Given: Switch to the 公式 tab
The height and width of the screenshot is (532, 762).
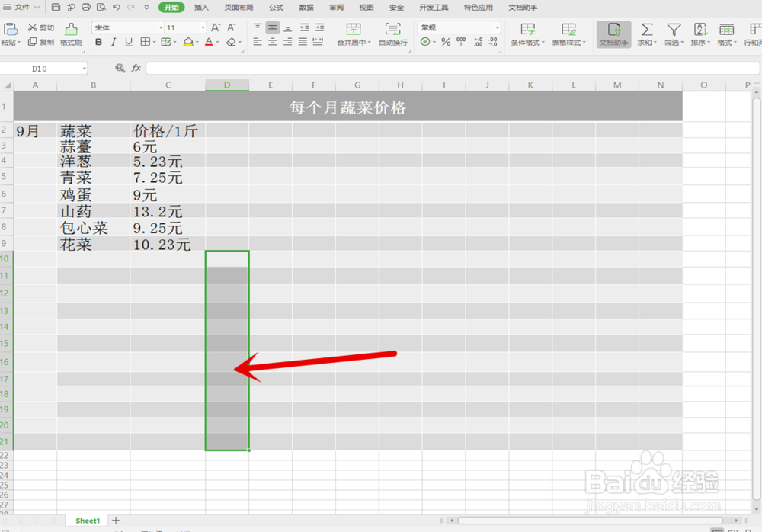Looking at the screenshot, I should click(276, 8).
